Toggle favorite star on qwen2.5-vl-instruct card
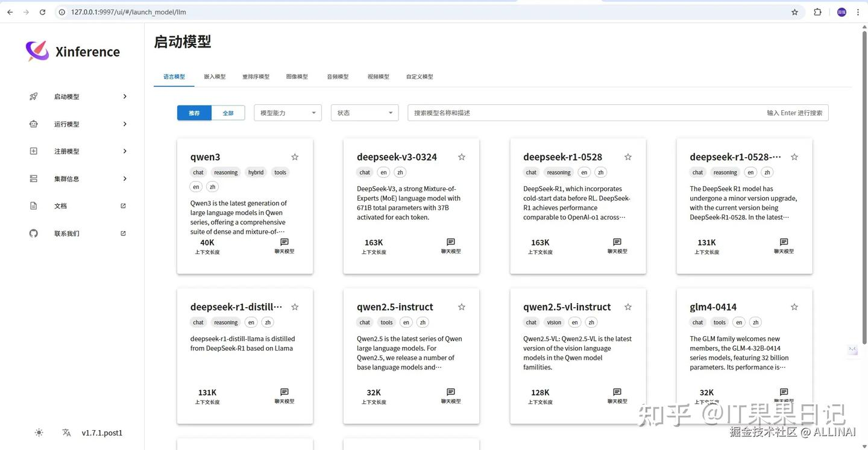The height and width of the screenshot is (450, 868). click(628, 307)
